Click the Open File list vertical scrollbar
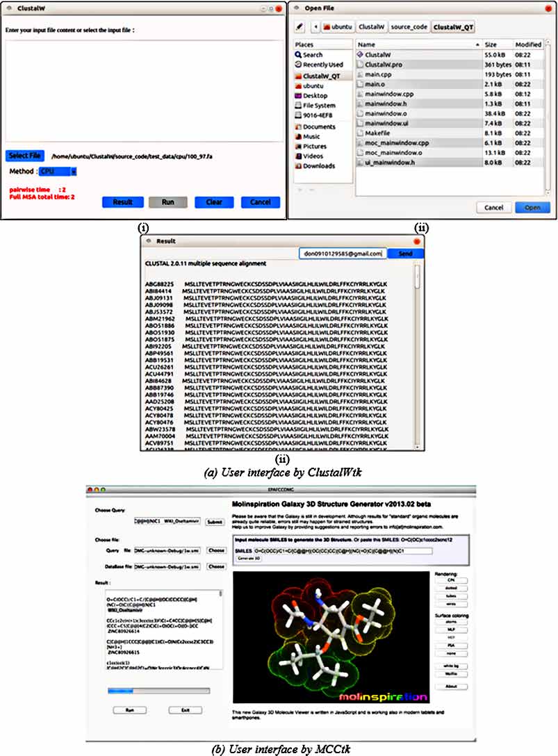Viewport: 558px width, 756px height. click(548, 116)
